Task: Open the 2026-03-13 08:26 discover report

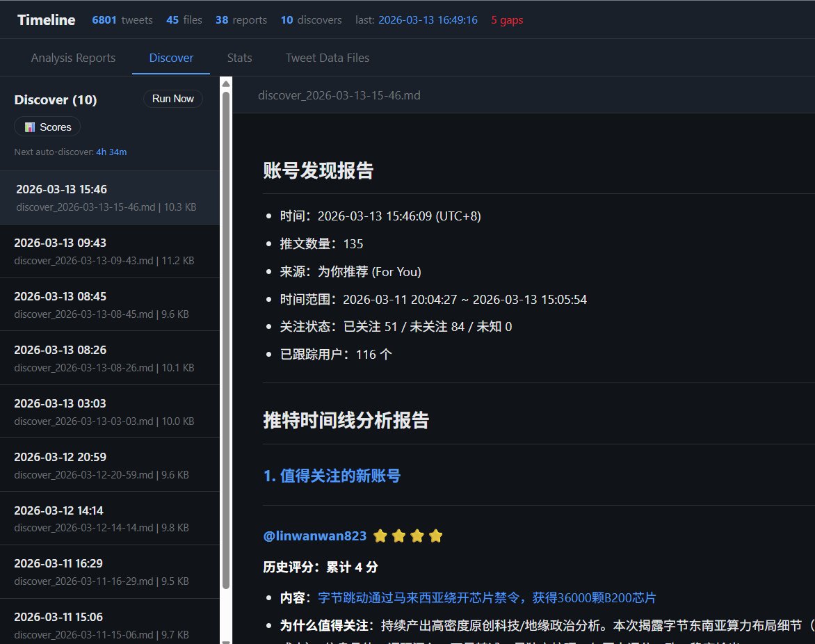Action: click(x=110, y=358)
